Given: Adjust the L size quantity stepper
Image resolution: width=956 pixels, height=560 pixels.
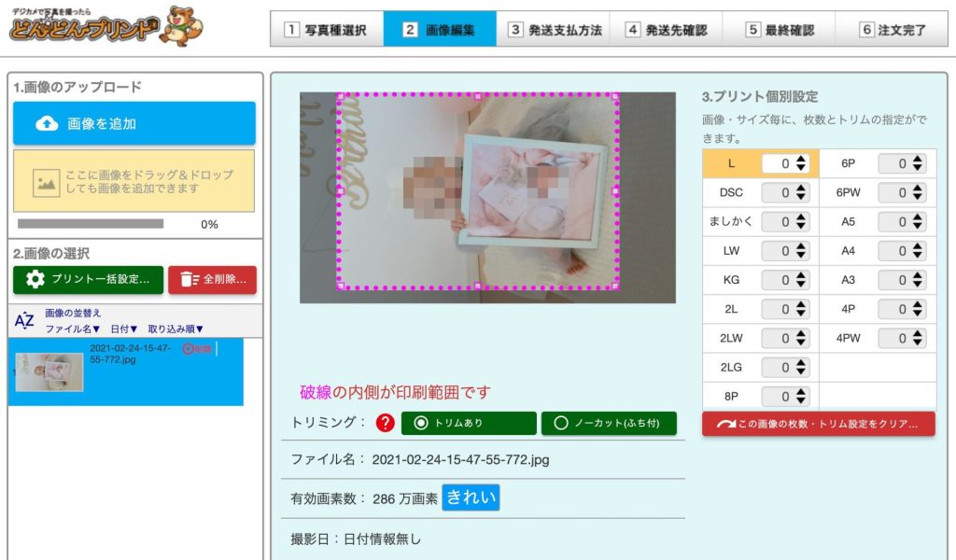Looking at the screenshot, I should pyautogui.click(x=801, y=163).
